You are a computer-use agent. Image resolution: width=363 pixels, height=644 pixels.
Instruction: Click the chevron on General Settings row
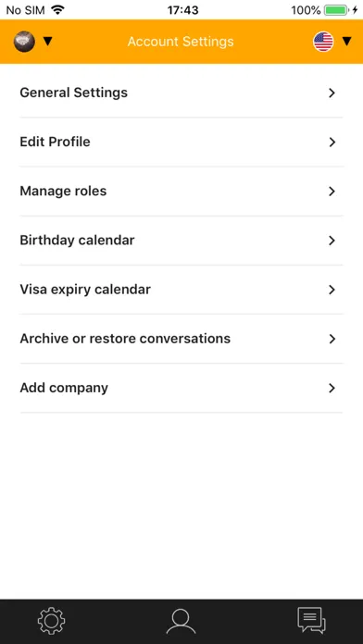coord(332,93)
